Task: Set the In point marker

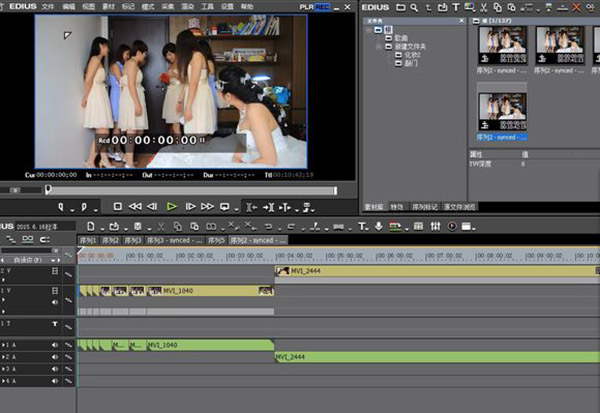Action: click(62, 206)
